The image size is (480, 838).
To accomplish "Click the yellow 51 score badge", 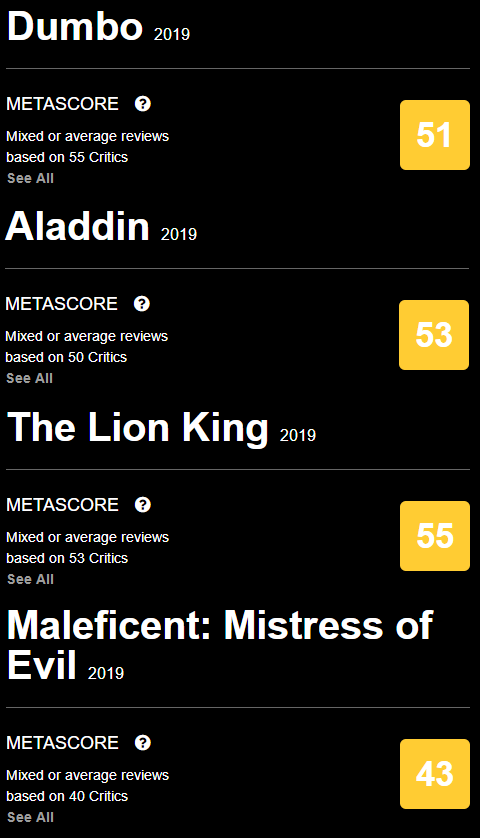I will point(435,135).
